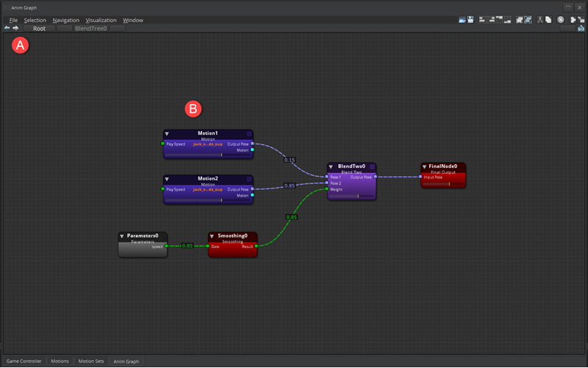This screenshot has height=368, width=588.
Task: Navigate back with the left arrow icon
Action: pyautogui.click(x=7, y=29)
